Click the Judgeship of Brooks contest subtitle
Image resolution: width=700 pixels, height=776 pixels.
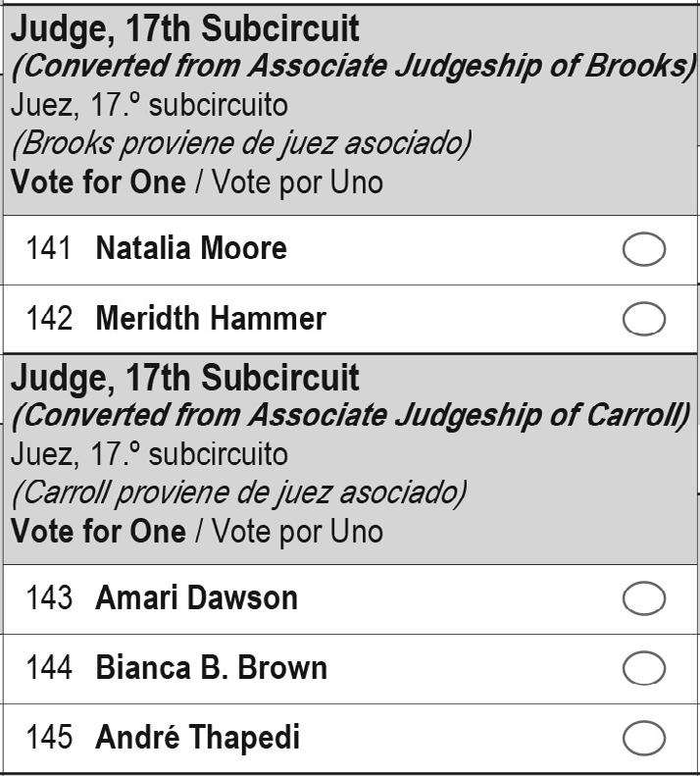(x=354, y=67)
